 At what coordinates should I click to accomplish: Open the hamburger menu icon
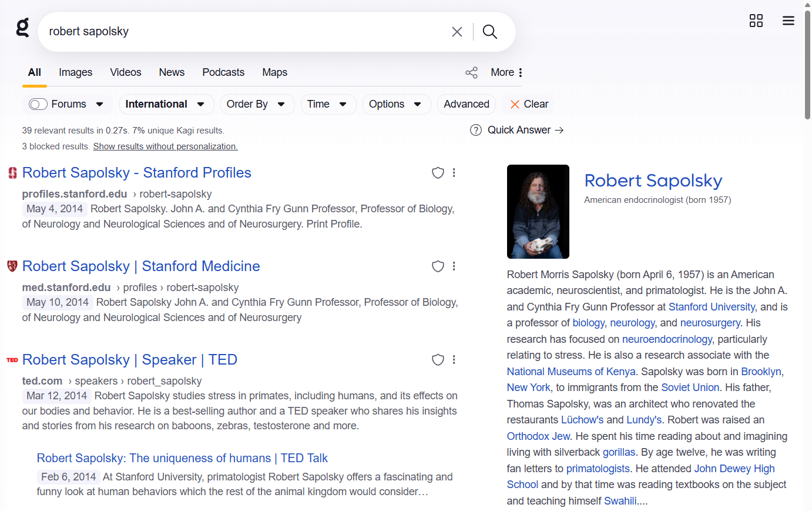point(788,21)
